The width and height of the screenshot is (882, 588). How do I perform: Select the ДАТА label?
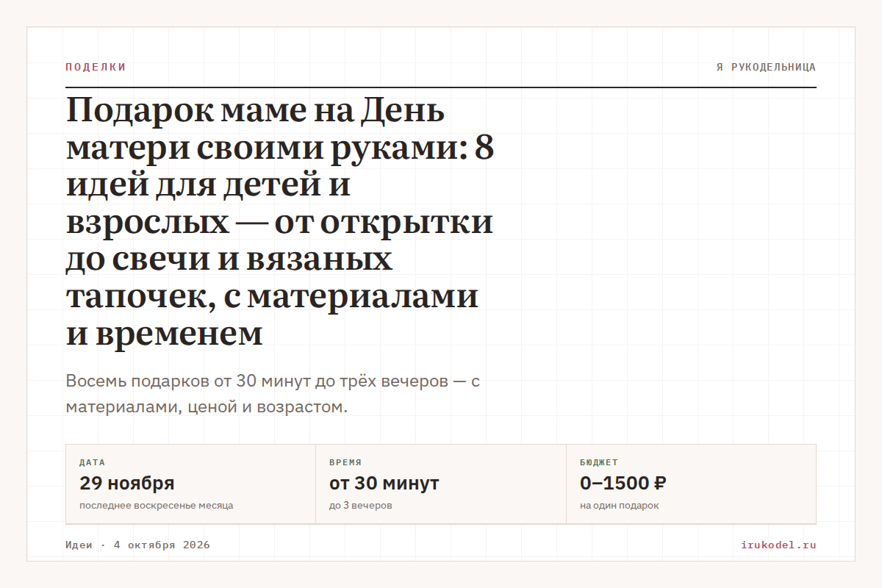pyautogui.click(x=92, y=463)
